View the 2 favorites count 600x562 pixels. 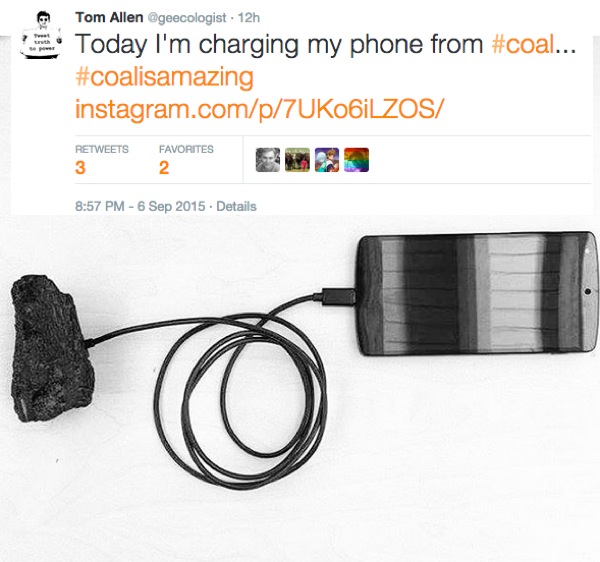click(x=164, y=168)
